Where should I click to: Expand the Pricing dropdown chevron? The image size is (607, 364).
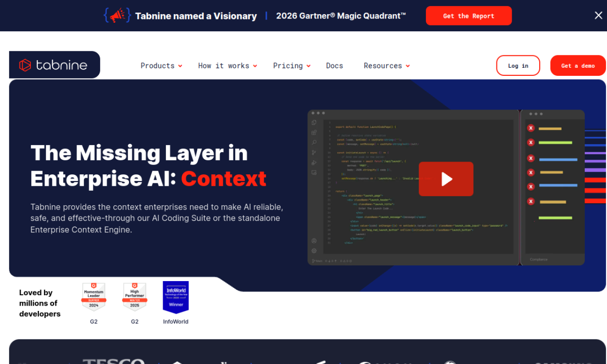309,66
